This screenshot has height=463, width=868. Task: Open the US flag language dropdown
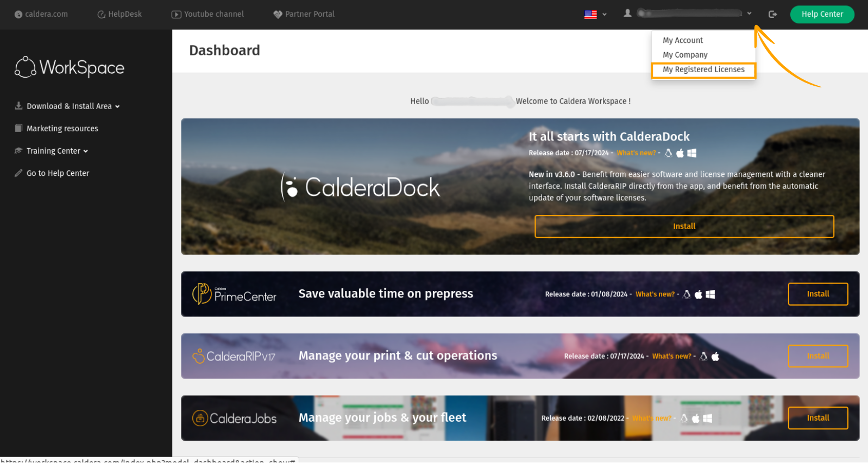click(595, 14)
